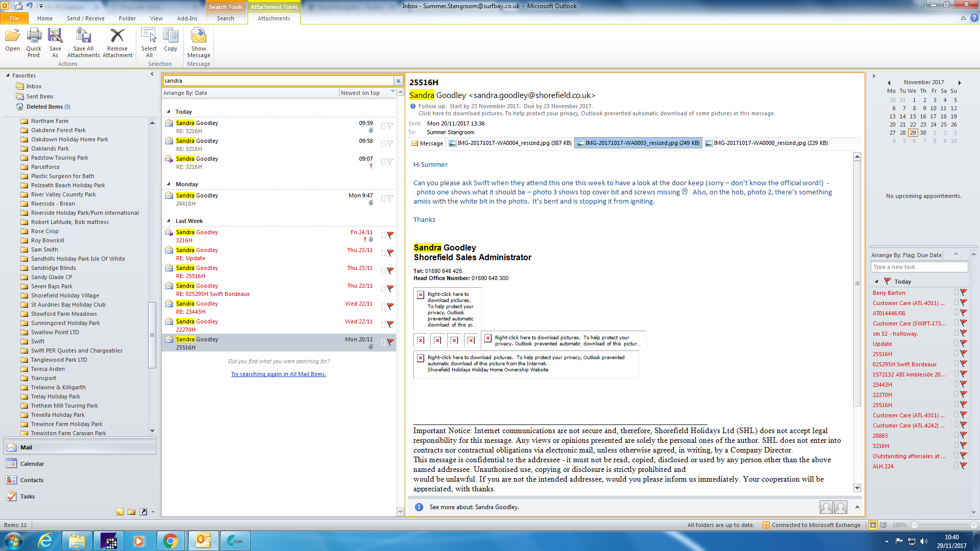Open the Send / Receive ribbon tab
The image size is (980, 551).
[x=85, y=18]
